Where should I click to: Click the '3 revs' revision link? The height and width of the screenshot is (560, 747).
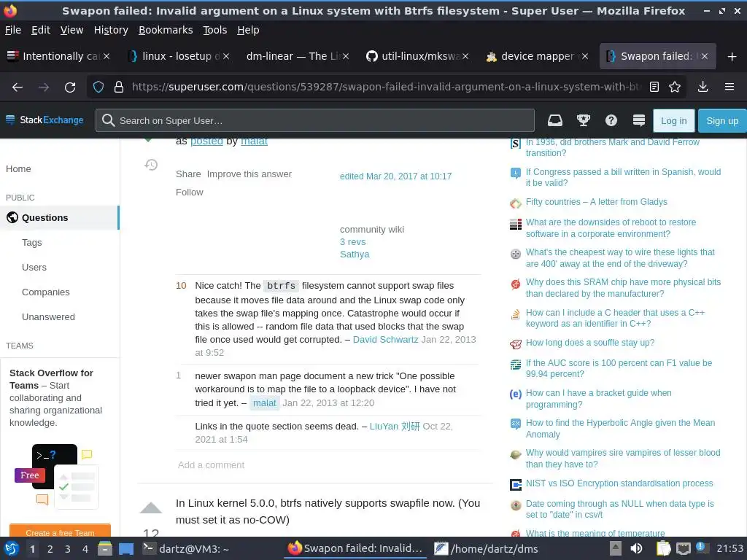pos(352,242)
